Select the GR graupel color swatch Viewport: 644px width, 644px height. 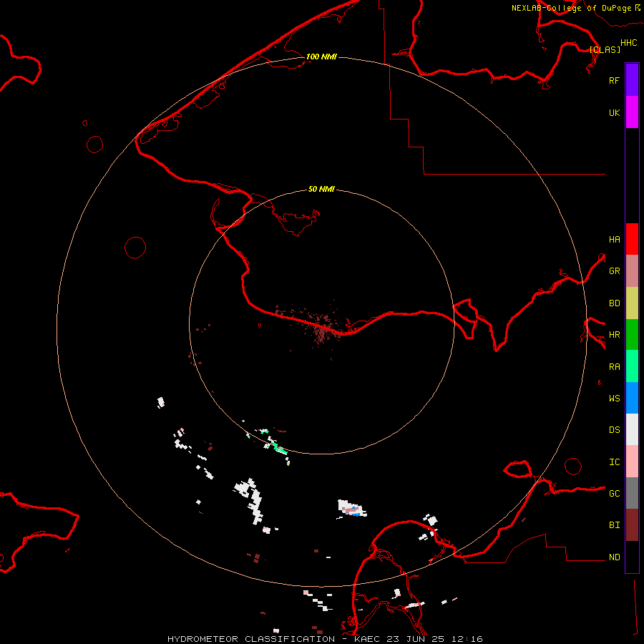pyautogui.click(x=632, y=271)
